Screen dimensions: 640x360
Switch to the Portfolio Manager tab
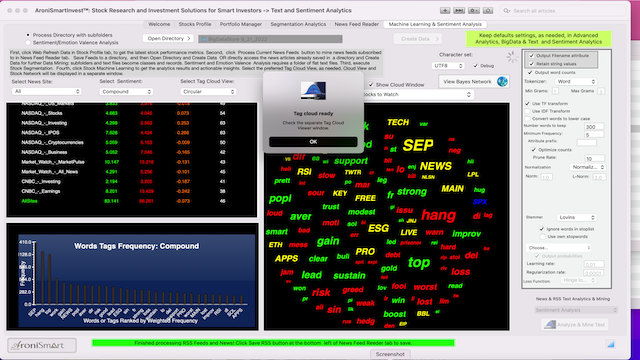click(241, 24)
